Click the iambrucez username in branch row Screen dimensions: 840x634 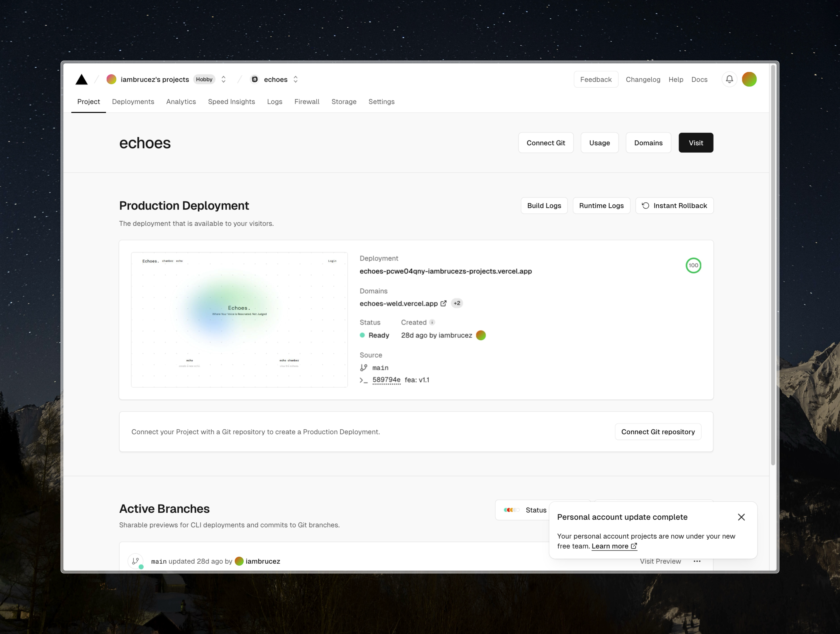(x=263, y=561)
